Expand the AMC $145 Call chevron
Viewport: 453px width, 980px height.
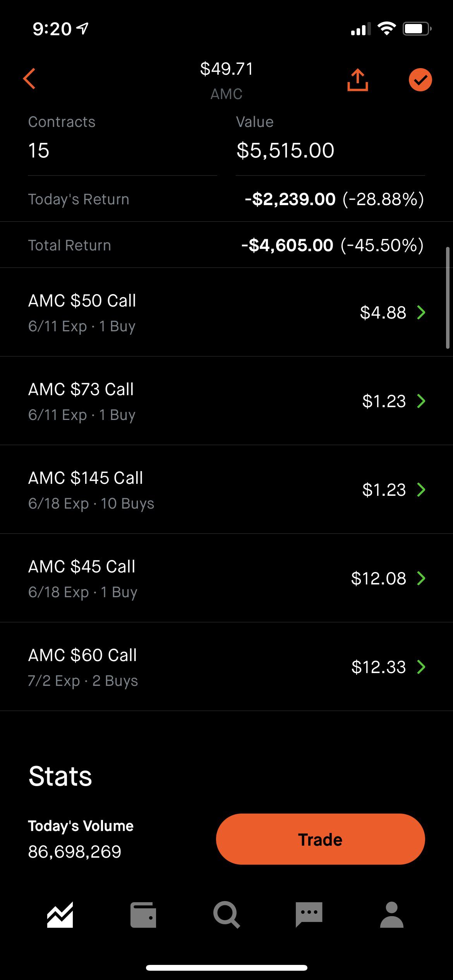click(x=421, y=490)
